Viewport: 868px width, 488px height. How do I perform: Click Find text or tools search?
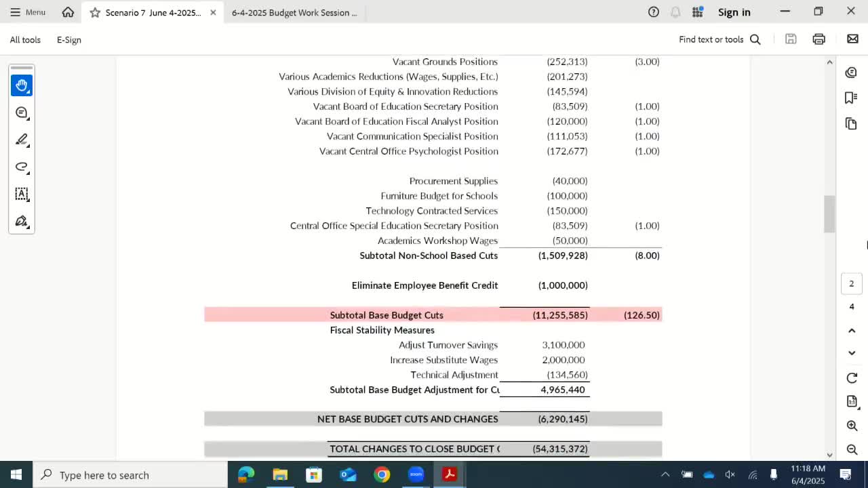tap(719, 39)
